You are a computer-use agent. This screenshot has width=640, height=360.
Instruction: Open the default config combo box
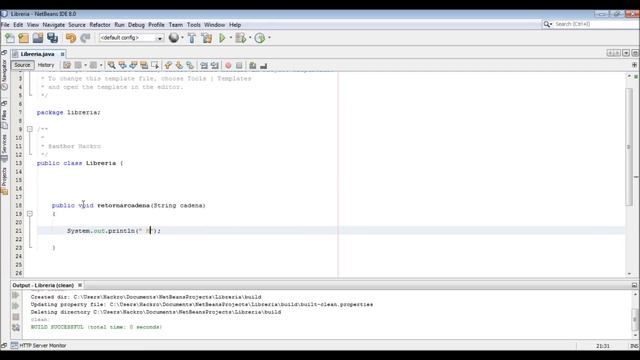[131, 38]
